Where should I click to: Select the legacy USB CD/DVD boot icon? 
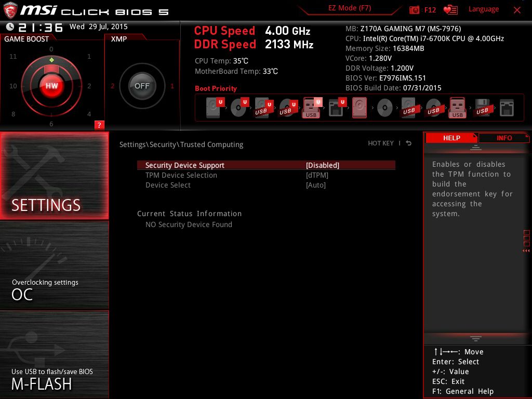point(434,108)
